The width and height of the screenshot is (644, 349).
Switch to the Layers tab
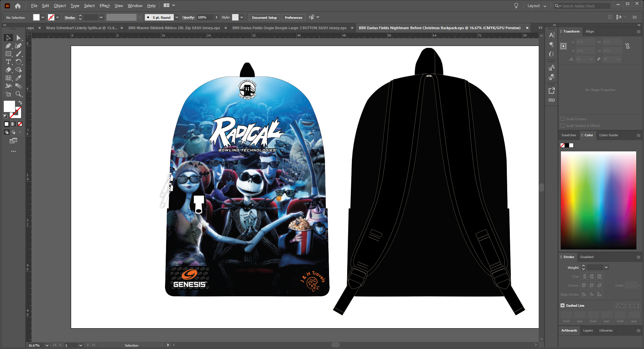click(x=588, y=331)
